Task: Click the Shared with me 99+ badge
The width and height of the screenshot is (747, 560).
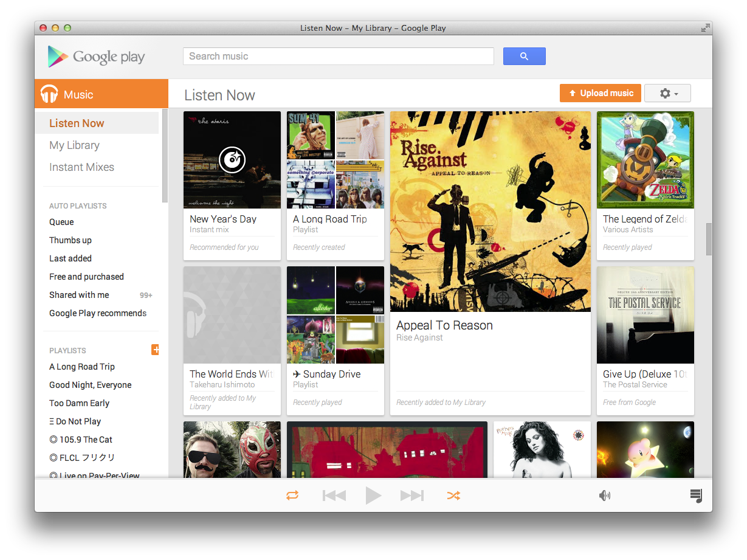Action: 146,296
